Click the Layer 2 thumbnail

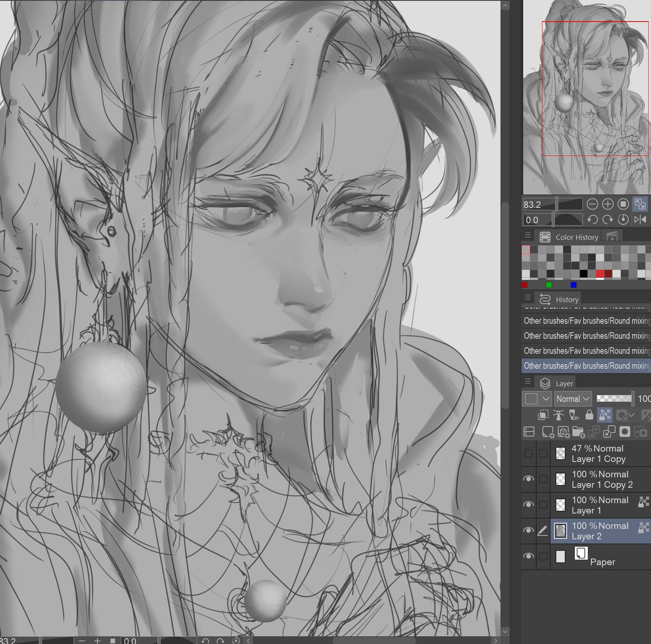[x=560, y=531]
